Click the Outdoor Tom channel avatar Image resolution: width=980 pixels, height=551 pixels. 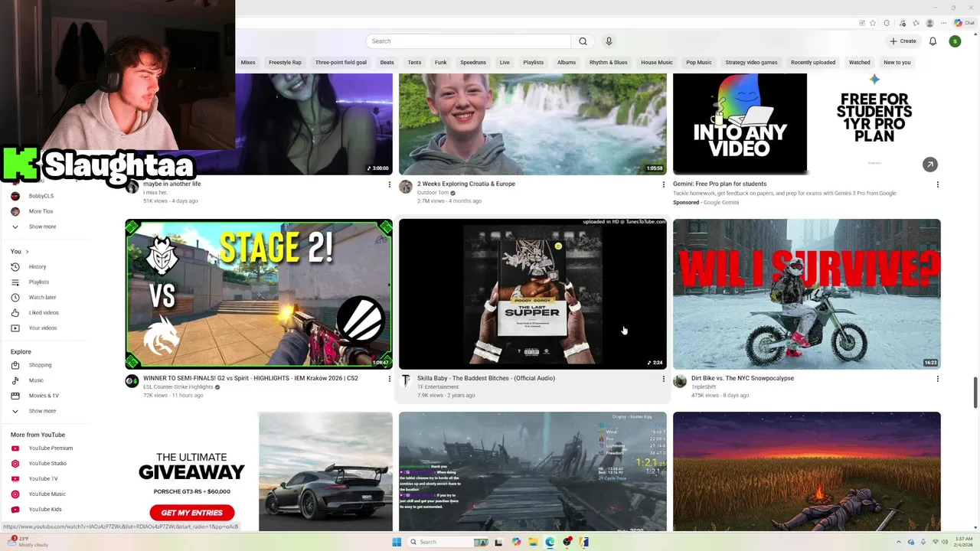click(x=406, y=187)
